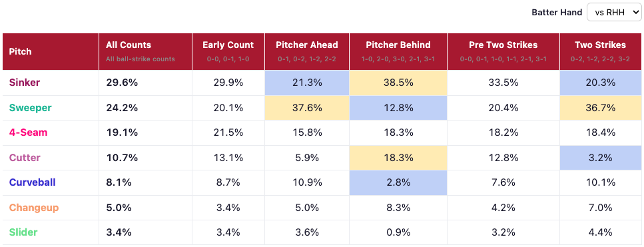Viewport: 644px width, 247px height.
Task: Select the Curveball pitch label
Action: [x=32, y=182]
